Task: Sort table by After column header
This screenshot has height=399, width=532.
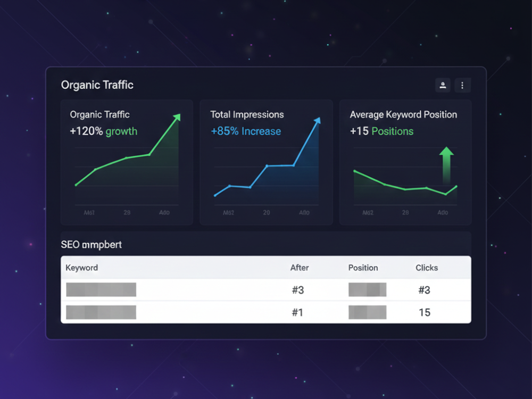Action: tap(300, 268)
